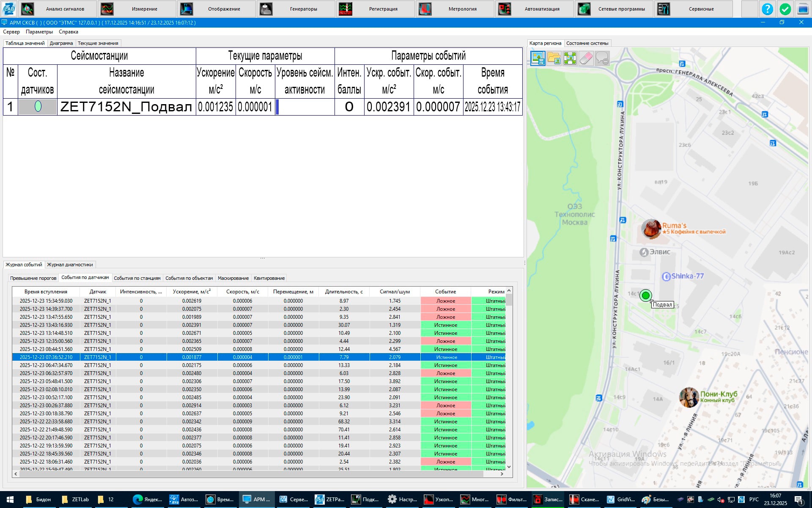Click the green checkmark icon top right

point(785,9)
